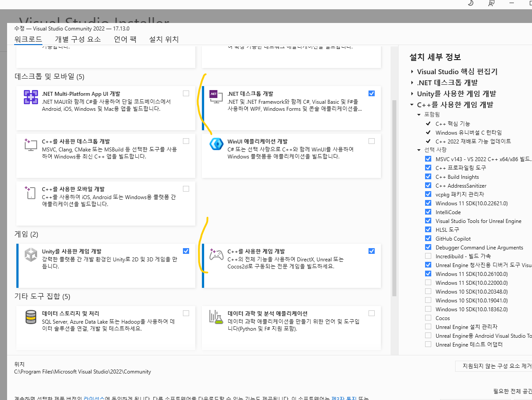The width and height of the screenshot is (532, 400).
Task: Click the feedback icon in the title area
Action: point(491,3)
